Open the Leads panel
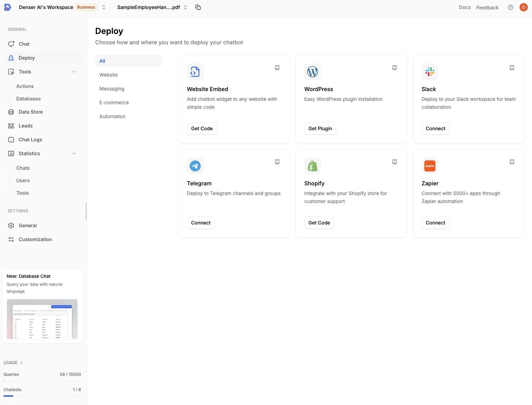Viewport: 532px width, 405px height. click(x=25, y=125)
